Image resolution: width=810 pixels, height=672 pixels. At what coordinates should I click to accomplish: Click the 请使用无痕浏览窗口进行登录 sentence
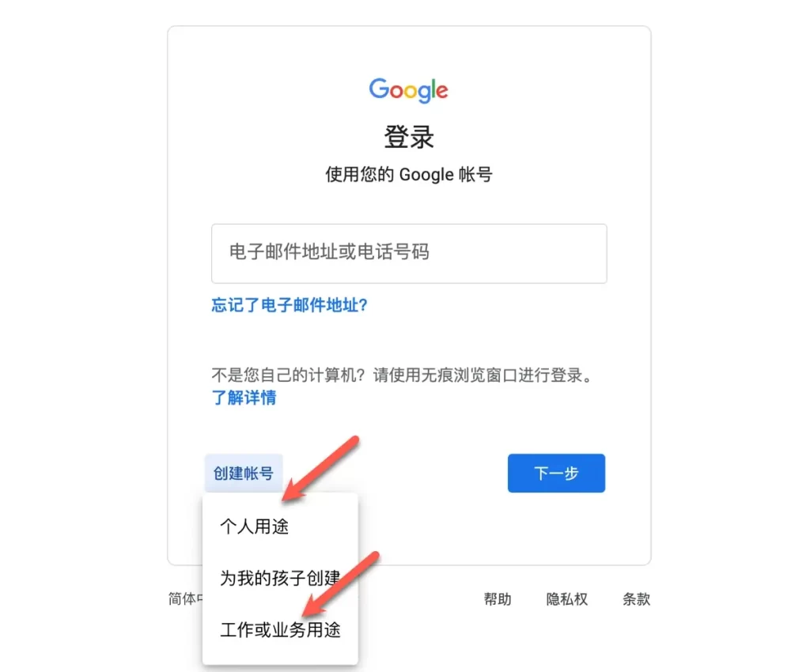[x=478, y=375]
